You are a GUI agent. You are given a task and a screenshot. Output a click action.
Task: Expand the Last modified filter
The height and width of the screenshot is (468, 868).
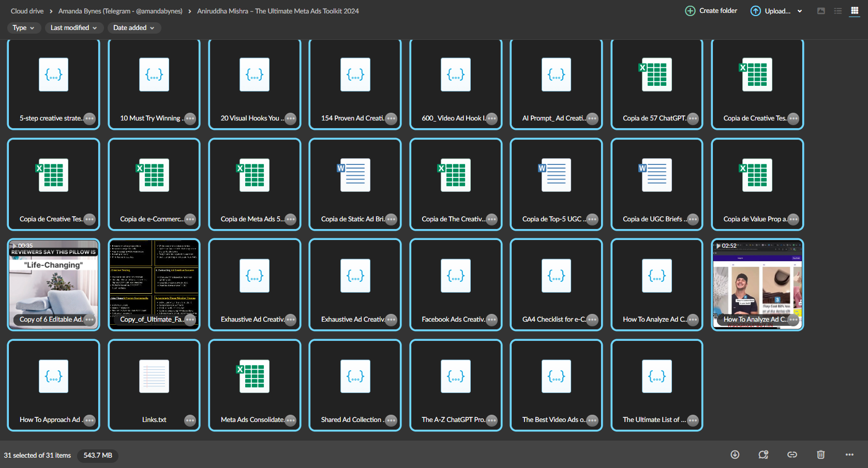click(73, 28)
